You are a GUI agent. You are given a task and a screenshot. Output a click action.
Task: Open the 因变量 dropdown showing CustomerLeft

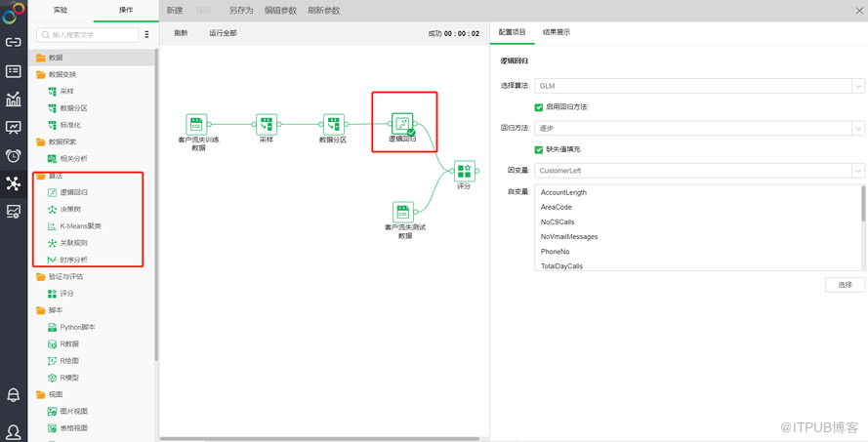coord(699,171)
